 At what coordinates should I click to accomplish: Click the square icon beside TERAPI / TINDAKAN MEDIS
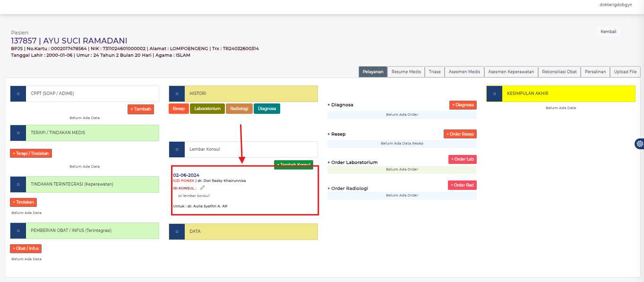tap(18, 133)
